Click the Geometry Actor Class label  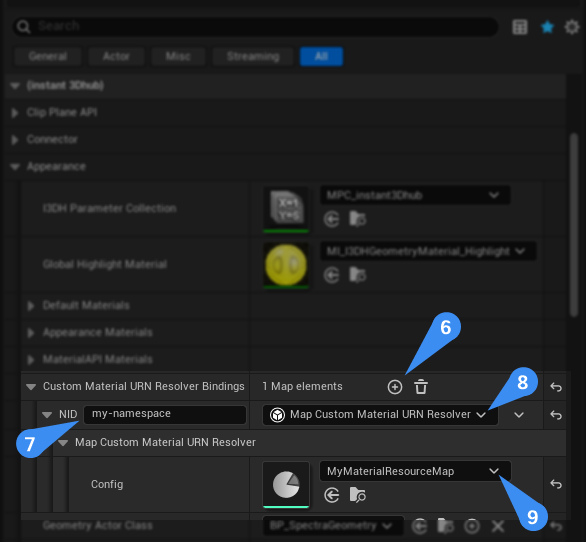coord(98,526)
